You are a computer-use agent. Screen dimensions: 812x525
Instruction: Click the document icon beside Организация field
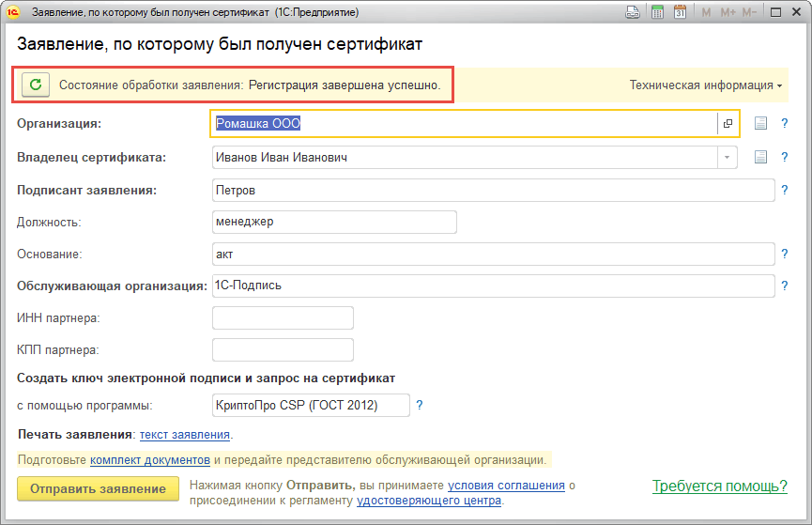coord(761,123)
